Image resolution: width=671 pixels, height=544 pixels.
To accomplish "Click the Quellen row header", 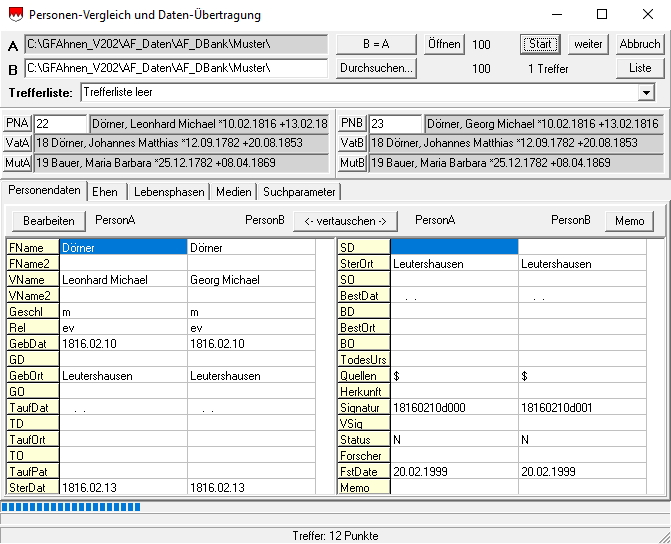I will pyautogui.click(x=364, y=376).
